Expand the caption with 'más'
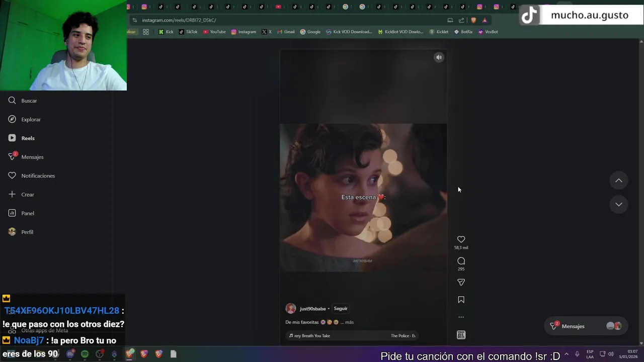Viewport: 644px width, 362px height. 349,322
